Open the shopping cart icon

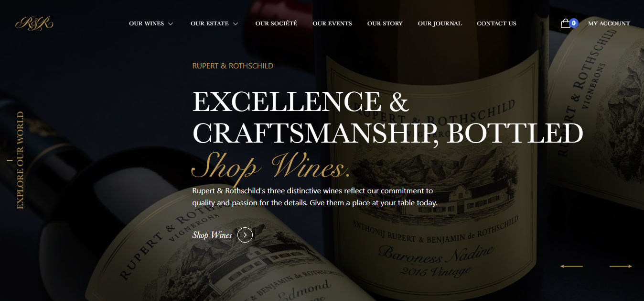565,23
